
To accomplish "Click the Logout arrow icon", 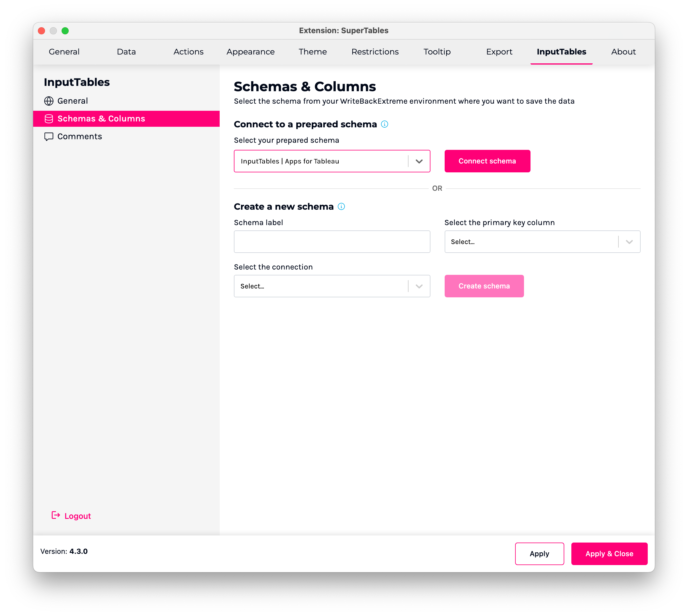I will coord(55,515).
